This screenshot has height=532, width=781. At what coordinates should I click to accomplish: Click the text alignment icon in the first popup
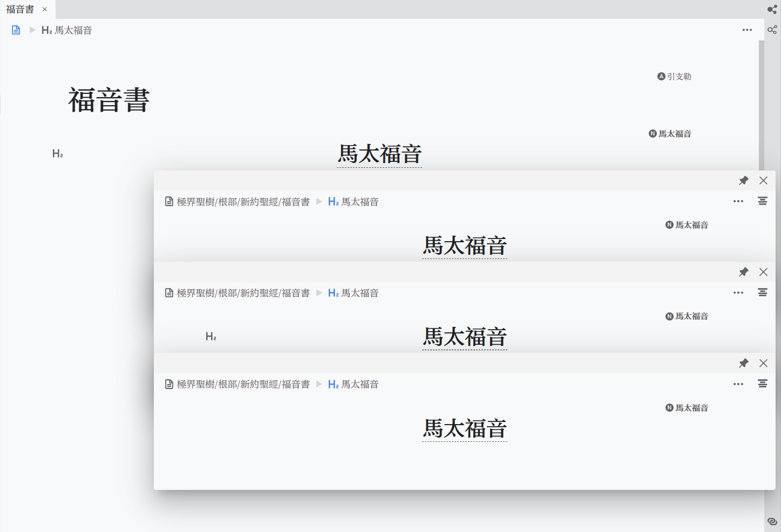(x=762, y=201)
